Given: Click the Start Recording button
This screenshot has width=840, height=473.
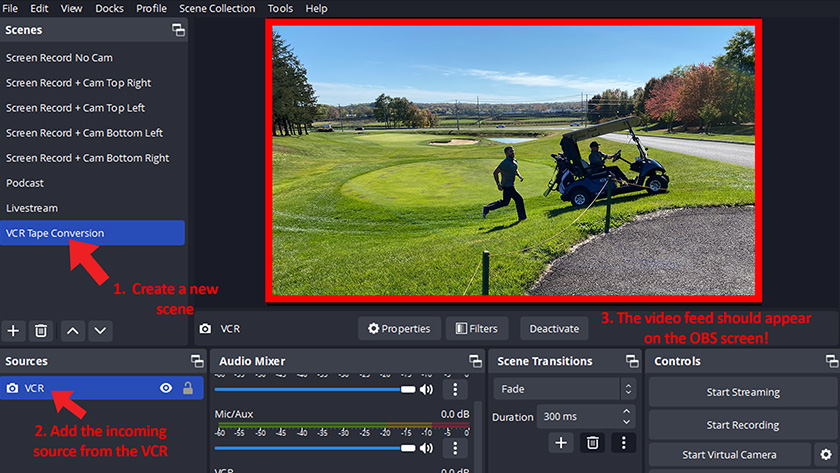Looking at the screenshot, I should pos(742,425).
